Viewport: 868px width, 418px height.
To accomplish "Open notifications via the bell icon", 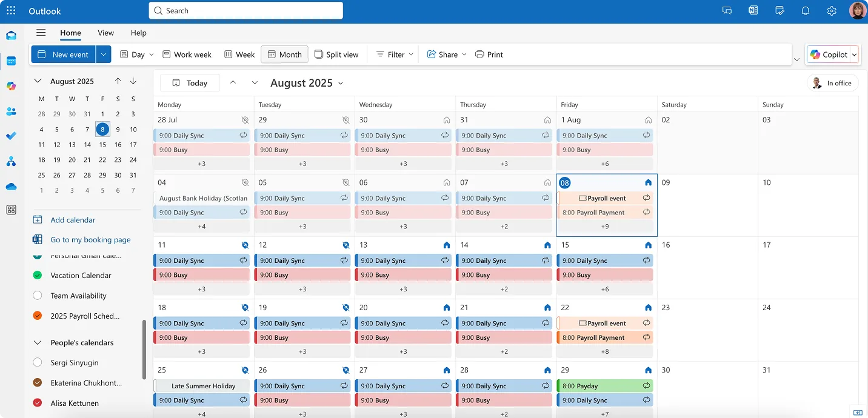I will (x=805, y=10).
